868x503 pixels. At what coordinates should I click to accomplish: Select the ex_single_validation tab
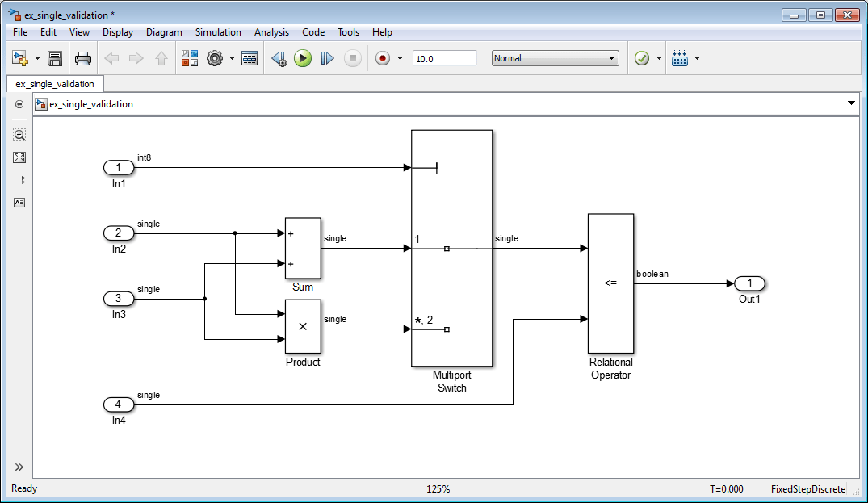55,84
